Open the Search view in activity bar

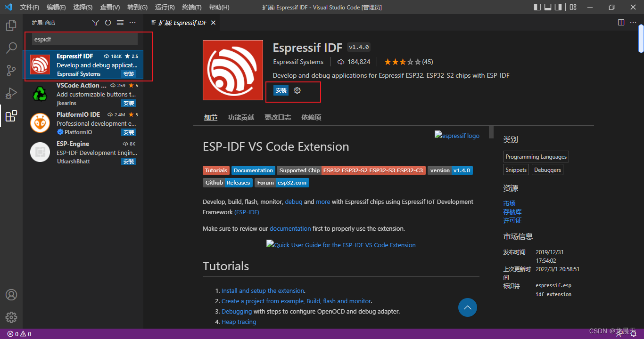pyautogui.click(x=11, y=48)
